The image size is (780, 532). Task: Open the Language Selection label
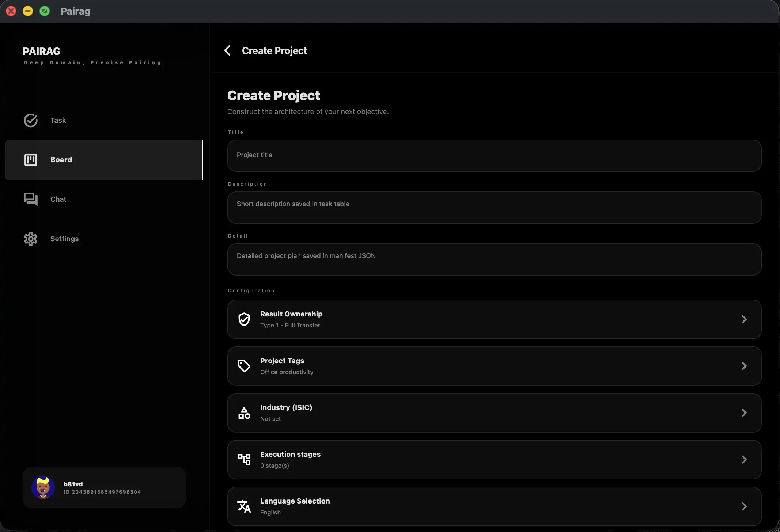[295, 501]
